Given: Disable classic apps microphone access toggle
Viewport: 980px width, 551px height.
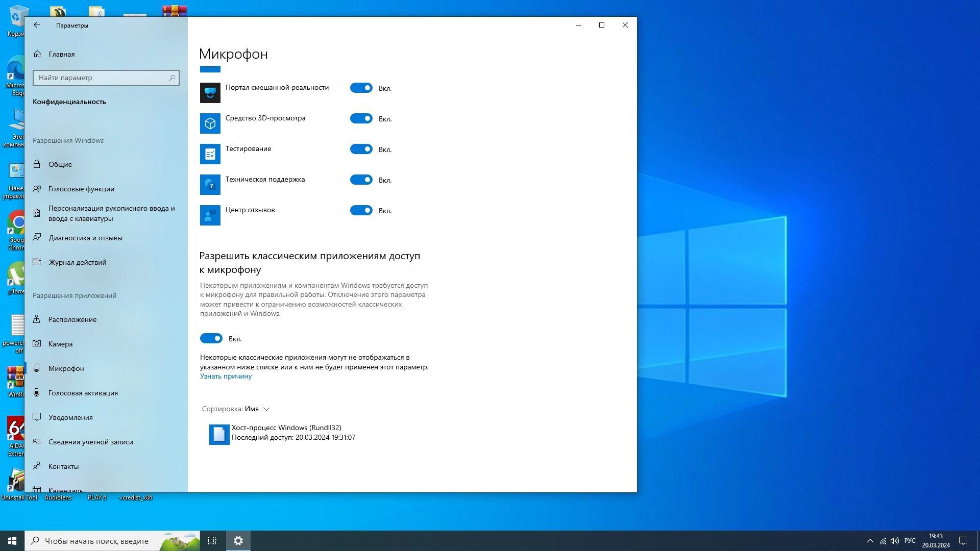Looking at the screenshot, I should [x=211, y=338].
